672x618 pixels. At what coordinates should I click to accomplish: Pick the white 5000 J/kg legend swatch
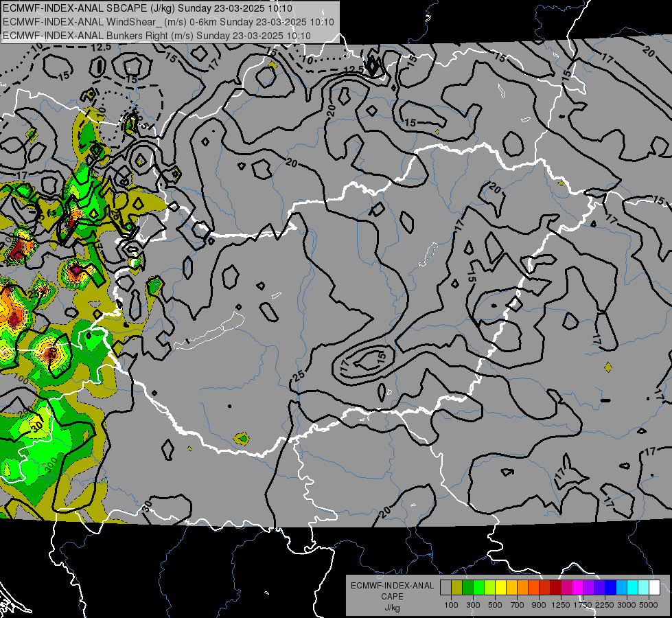654,588
